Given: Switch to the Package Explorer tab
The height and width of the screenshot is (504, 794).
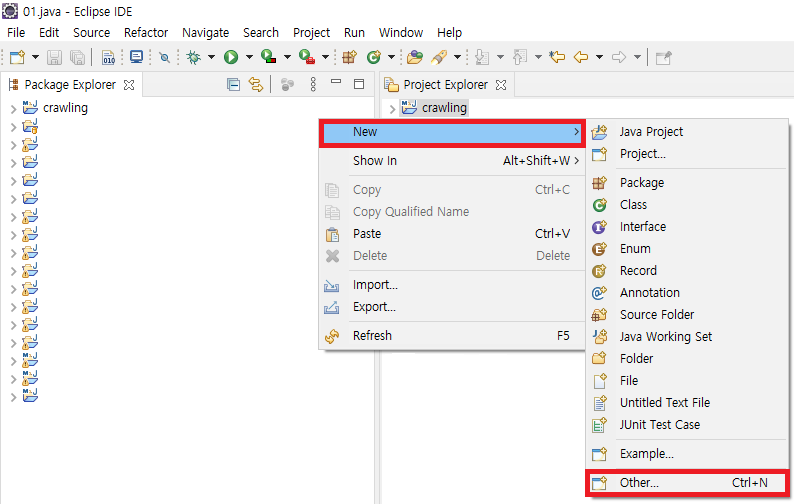Looking at the screenshot, I should [x=70, y=85].
